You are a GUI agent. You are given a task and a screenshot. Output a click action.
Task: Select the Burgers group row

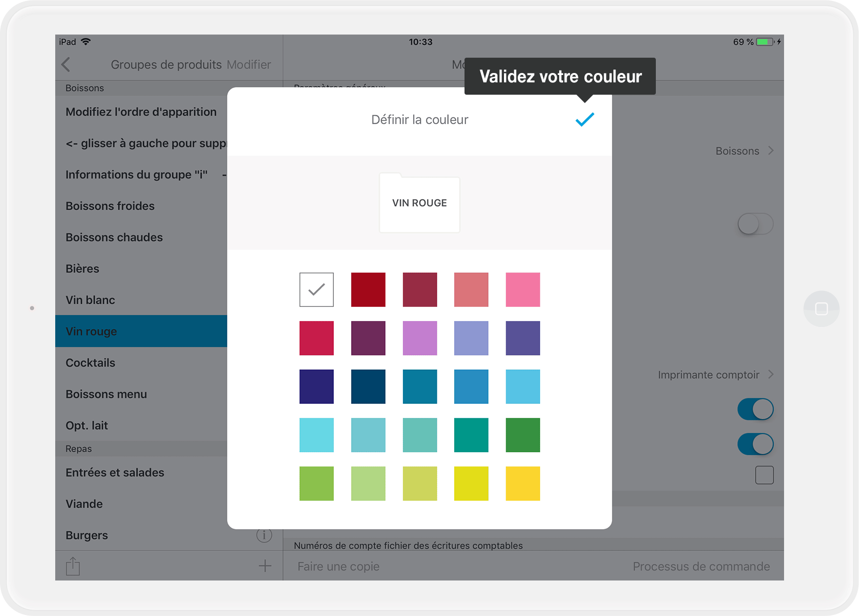click(x=169, y=535)
